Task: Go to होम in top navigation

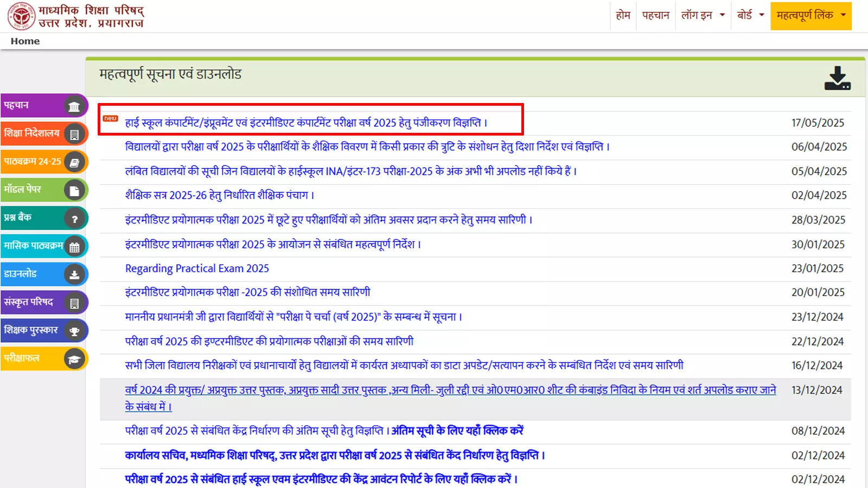Action: click(623, 15)
